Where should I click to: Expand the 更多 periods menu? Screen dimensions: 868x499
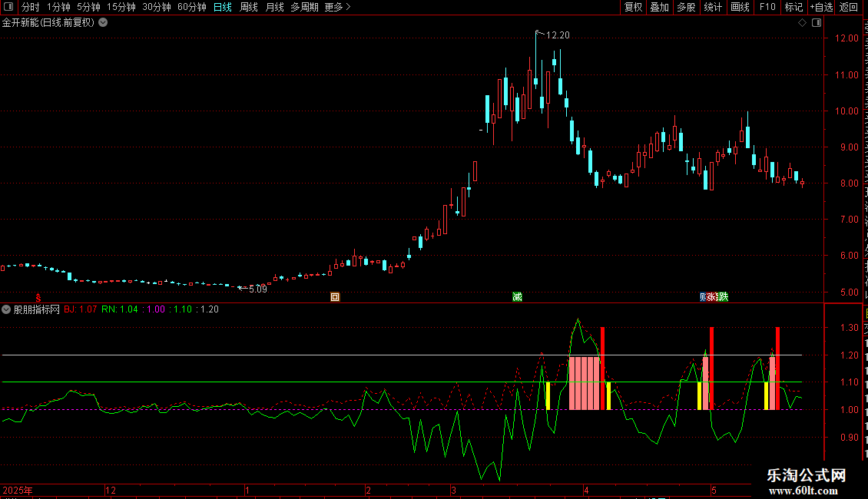point(338,7)
